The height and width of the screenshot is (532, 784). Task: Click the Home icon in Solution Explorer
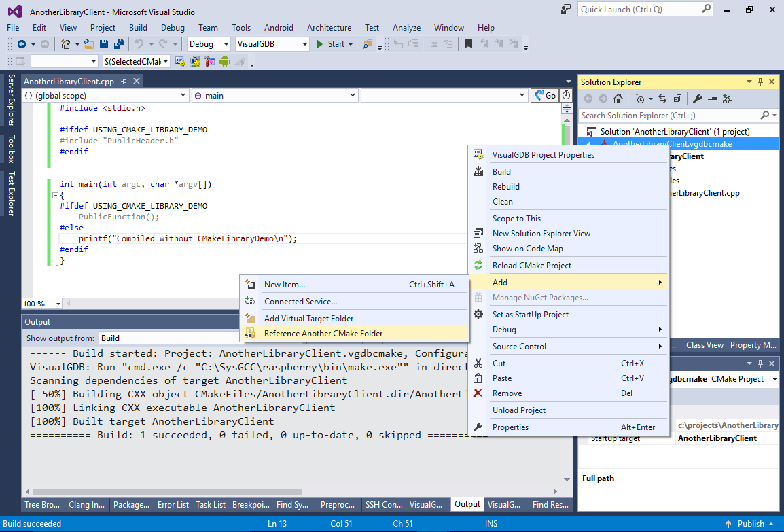click(618, 99)
